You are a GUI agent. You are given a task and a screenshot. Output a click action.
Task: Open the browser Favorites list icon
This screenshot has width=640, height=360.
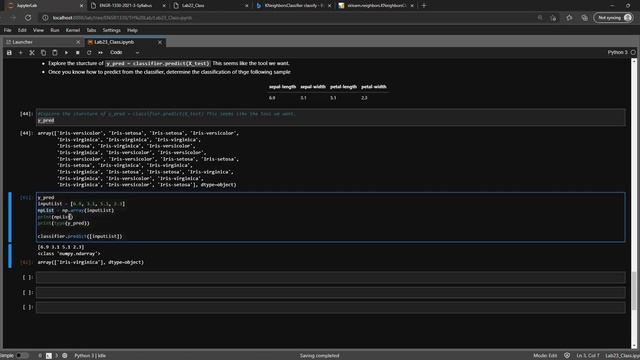click(569, 18)
